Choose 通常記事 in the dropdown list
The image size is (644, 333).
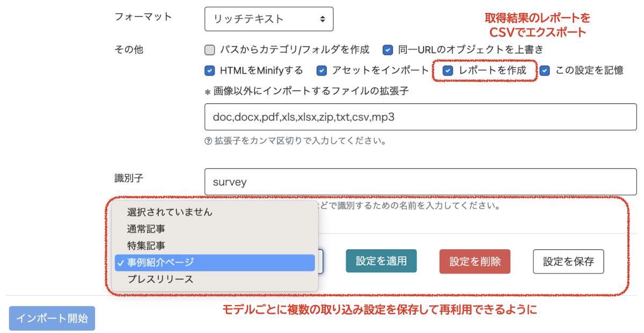[146, 229]
